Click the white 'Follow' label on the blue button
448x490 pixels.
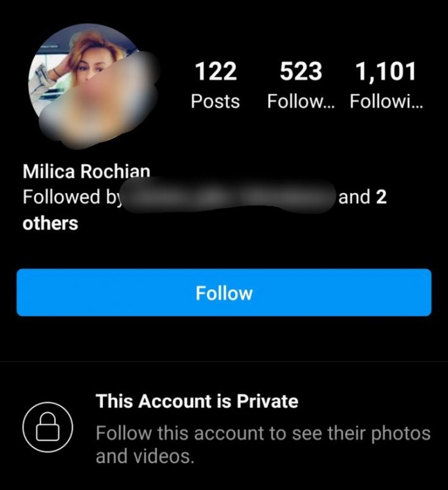tap(224, 293)
